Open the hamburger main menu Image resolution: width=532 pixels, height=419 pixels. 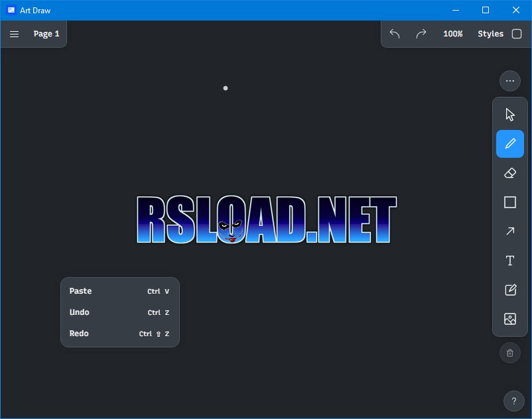tap(14, 34)
